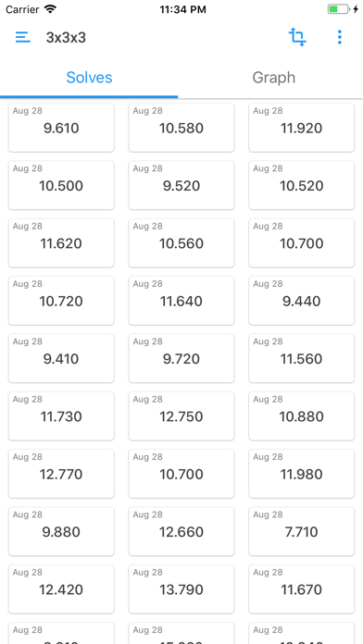Open the 9.410 solve card
Viewport: 363px width, 644px height.
coord(61,359)
